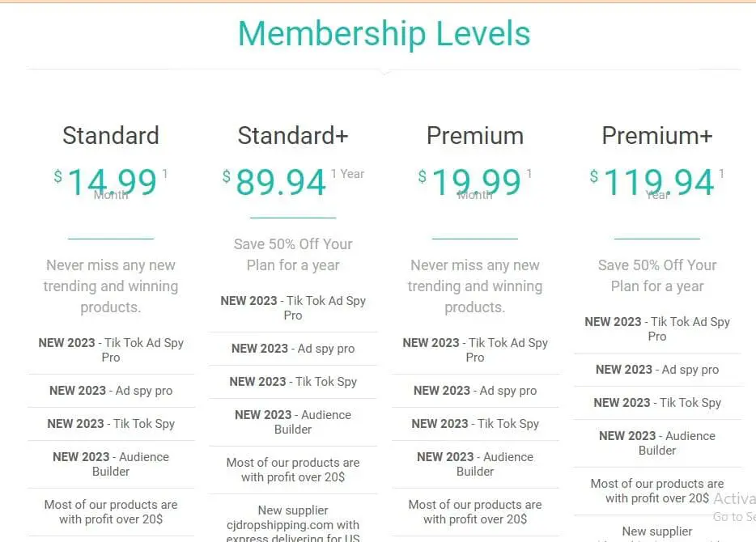The width and height of the screenshot is (756, 542).
Task: Click the $119.94 yearly price
Action: point(658,182)
